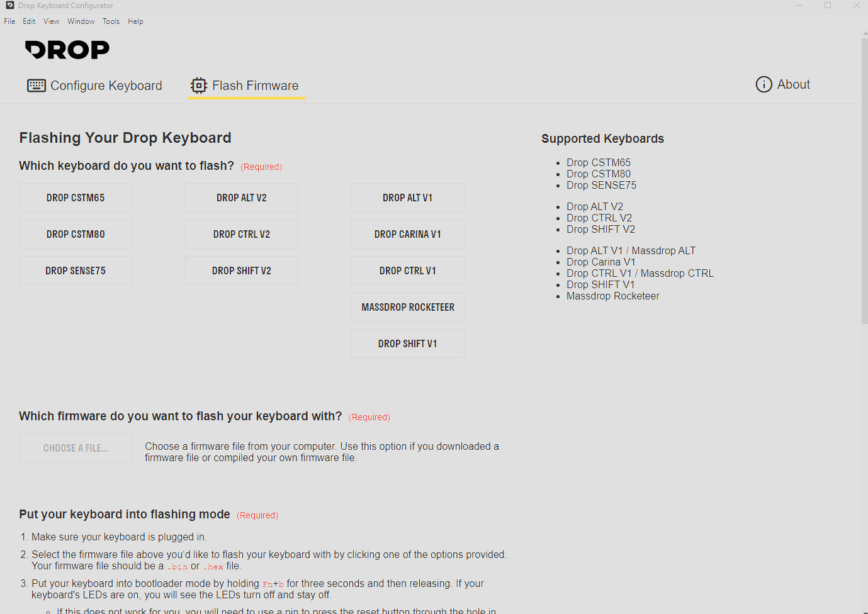868x614 pixels.
Task: Open the Edit menu
Action: point(29,21)
